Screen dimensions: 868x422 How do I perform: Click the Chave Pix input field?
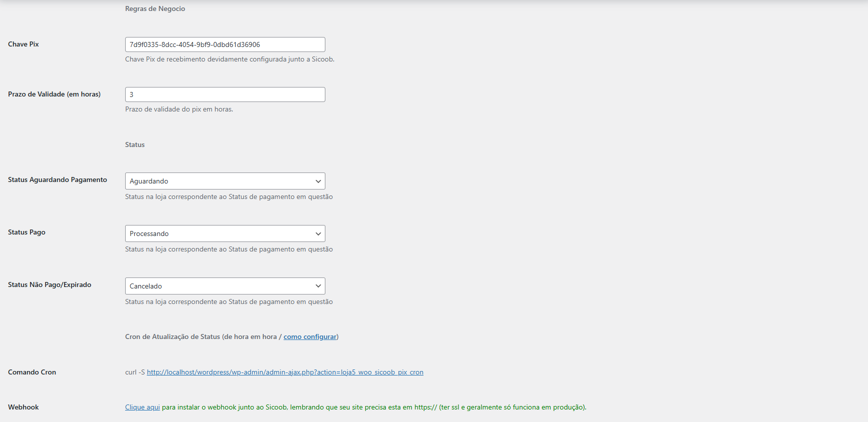[225, 44]
